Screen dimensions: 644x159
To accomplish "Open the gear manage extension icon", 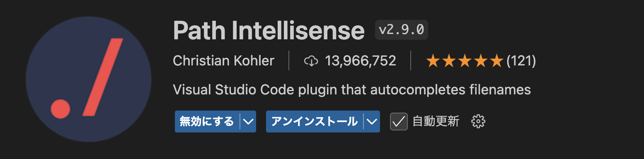I will pos(478,122).
